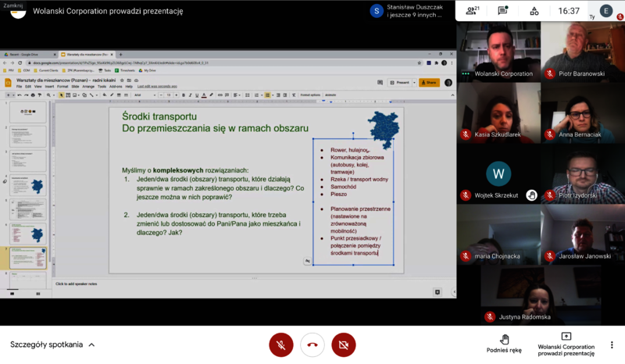Click the Redo icon in Slides toolbar
Viewport: 625px width, 364px height.
[26, 95]
